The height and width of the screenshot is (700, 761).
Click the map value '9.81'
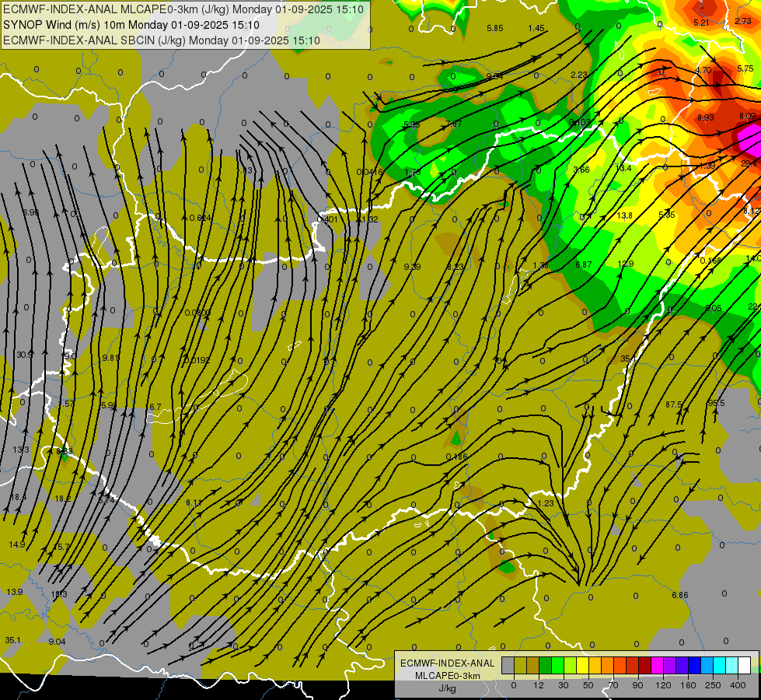110,358
